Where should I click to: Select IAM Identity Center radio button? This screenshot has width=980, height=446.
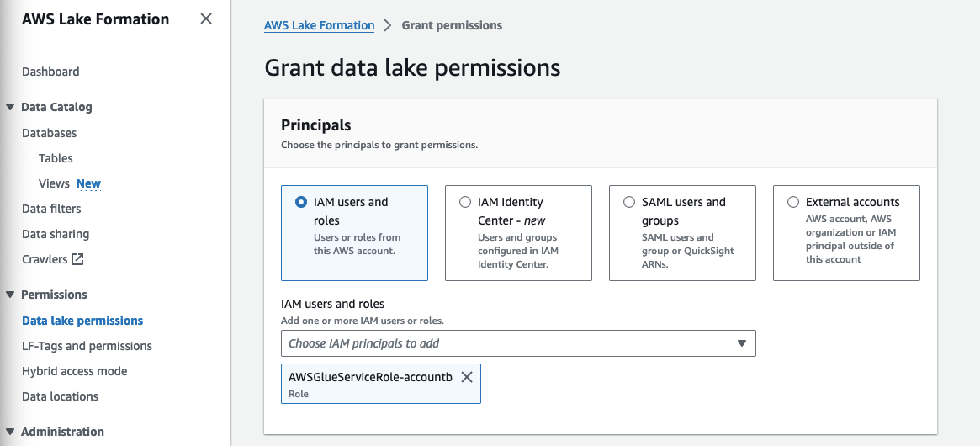pyautogui.click(x=465, y=202)
